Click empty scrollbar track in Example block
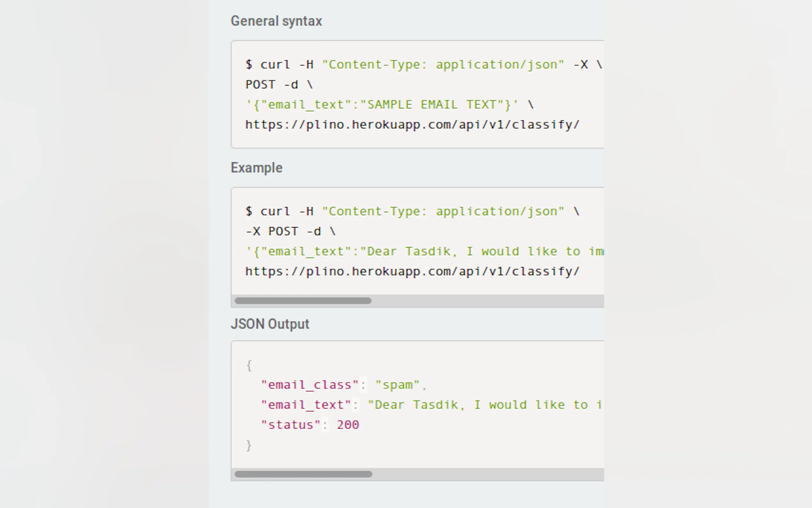The width and height of the screenshot is (812, 508). (x=487, y=301)
